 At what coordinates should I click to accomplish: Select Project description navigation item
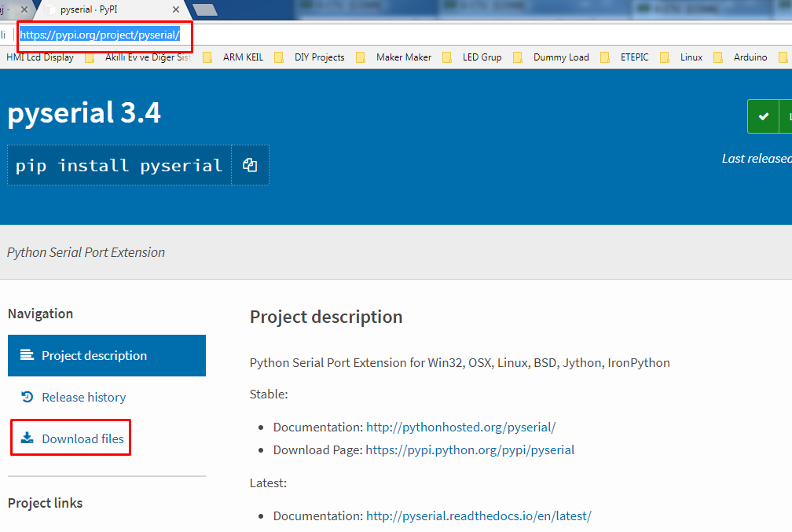click(x=107, y=356)
